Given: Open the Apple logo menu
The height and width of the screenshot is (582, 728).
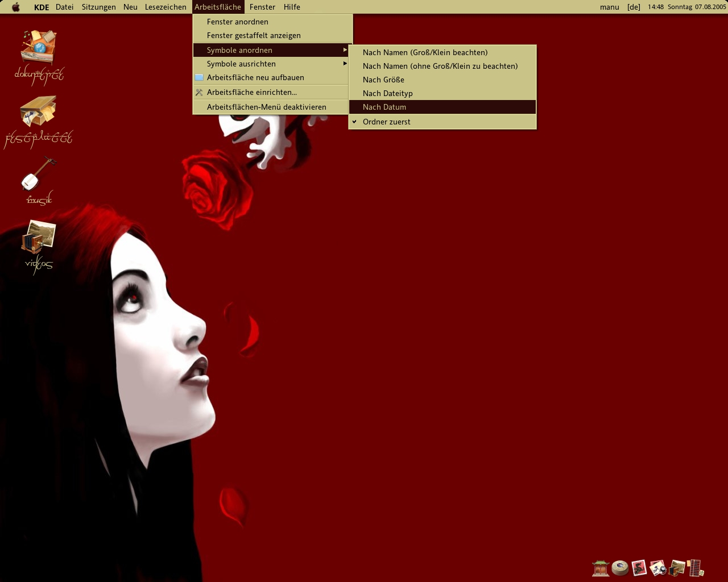Looking at the screenshot, I should tap(16, 7).
